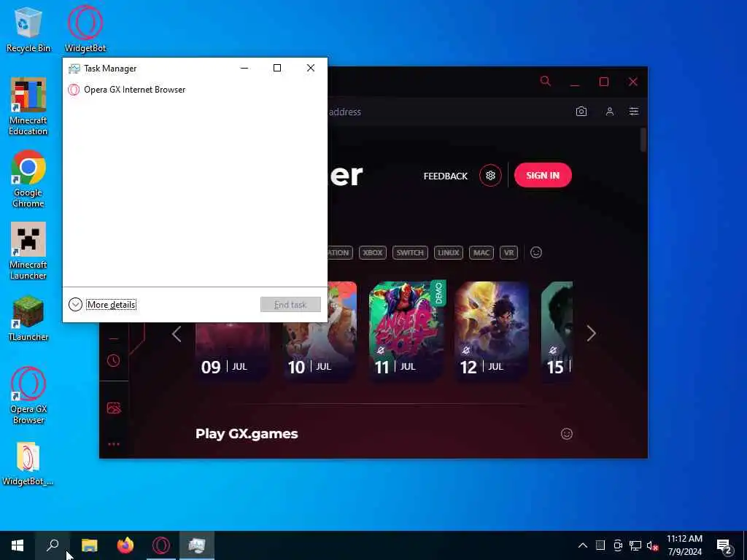Open the three-dots sidebar setup menu
747x560 pixels.
pos(113,444)
